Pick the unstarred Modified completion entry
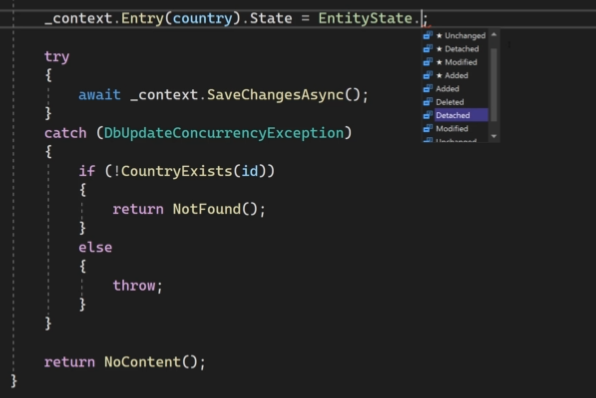Viewport: 596px width, 398px height. 452,128
